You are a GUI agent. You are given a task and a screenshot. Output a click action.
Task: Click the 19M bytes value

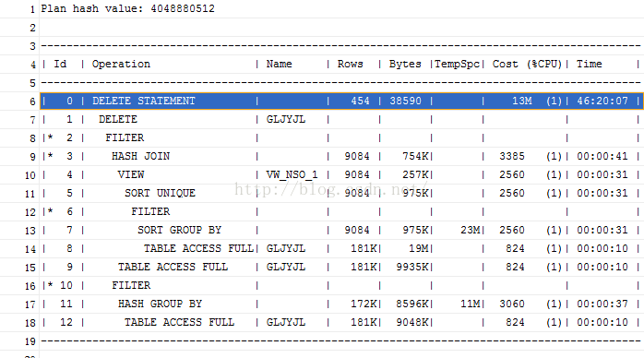click(419, 249)
